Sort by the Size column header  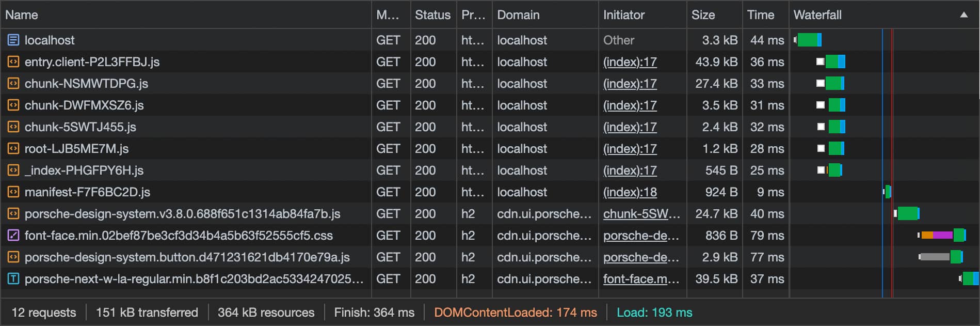coord(703,15)
